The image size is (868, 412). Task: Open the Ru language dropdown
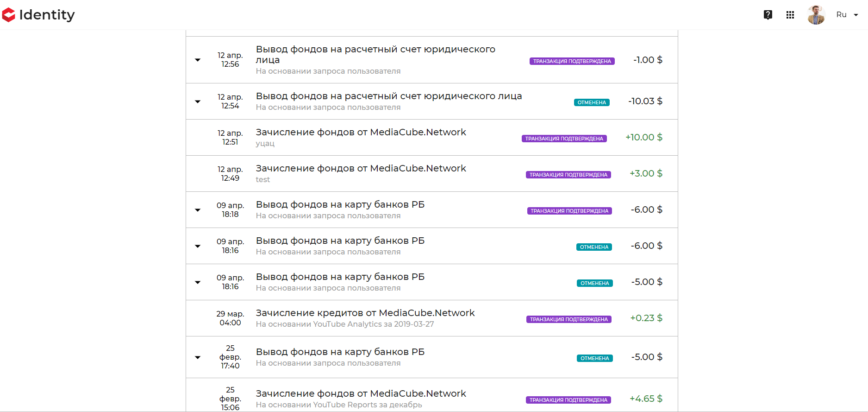point(847,15)
